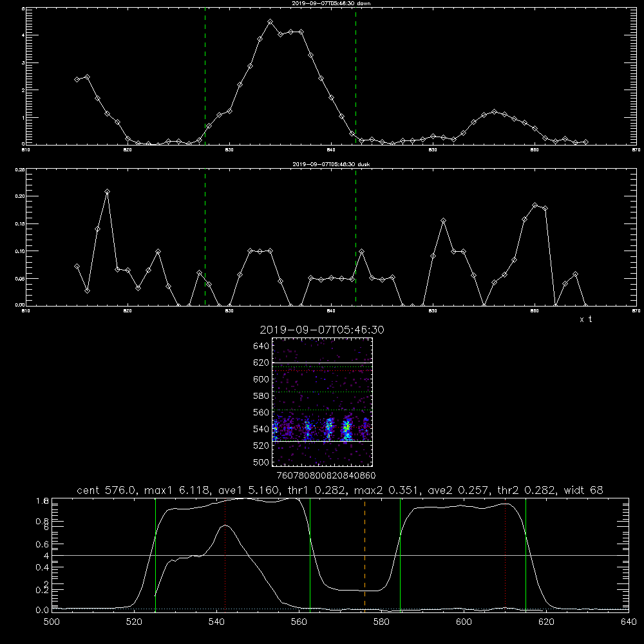Click the tallest diamond peak in dusk plot
The image size is (644, 644).
(107, 192)
